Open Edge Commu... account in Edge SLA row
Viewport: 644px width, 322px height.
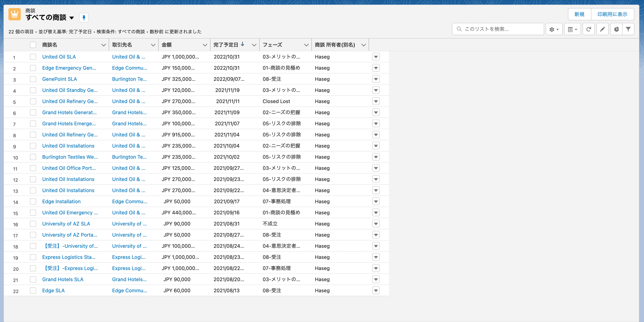coord(129,291)
